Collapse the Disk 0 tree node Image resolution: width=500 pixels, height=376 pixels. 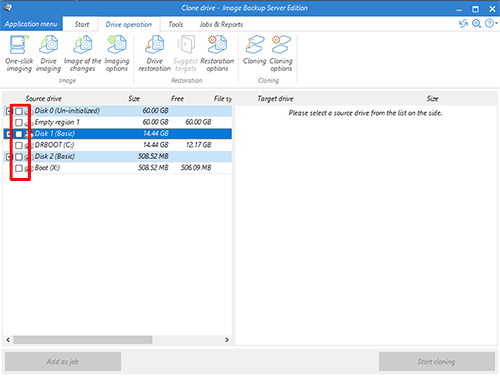point(9,111)
